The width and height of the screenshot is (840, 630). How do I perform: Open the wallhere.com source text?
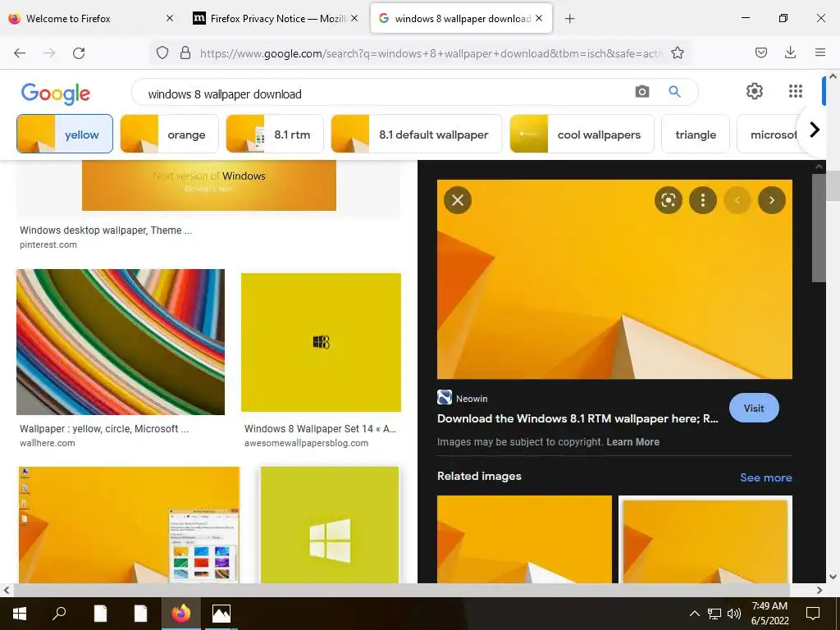47,443
